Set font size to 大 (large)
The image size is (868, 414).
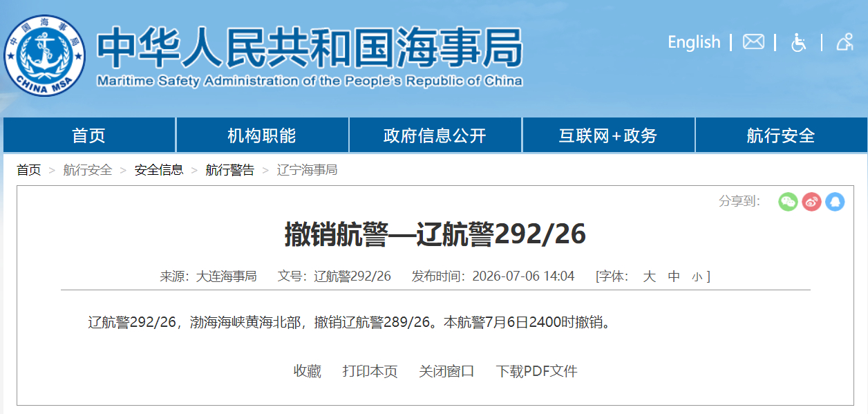point(649,276)
